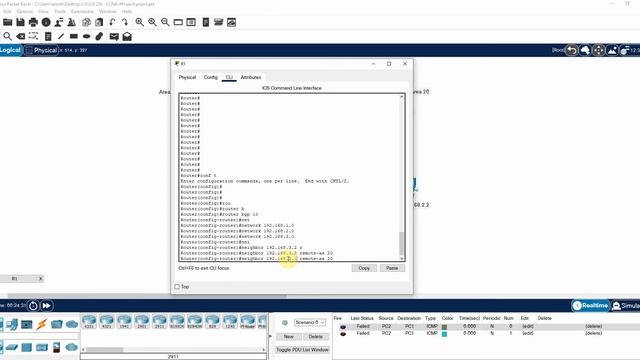Image resolution: width=640 pixels, height=360 pixels.
Task: Select the Draw Freeform tool
Action: tap(99, 36)
